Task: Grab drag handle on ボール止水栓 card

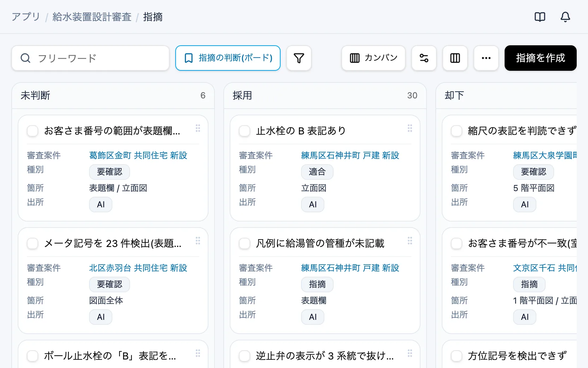Action: [198, 353]
